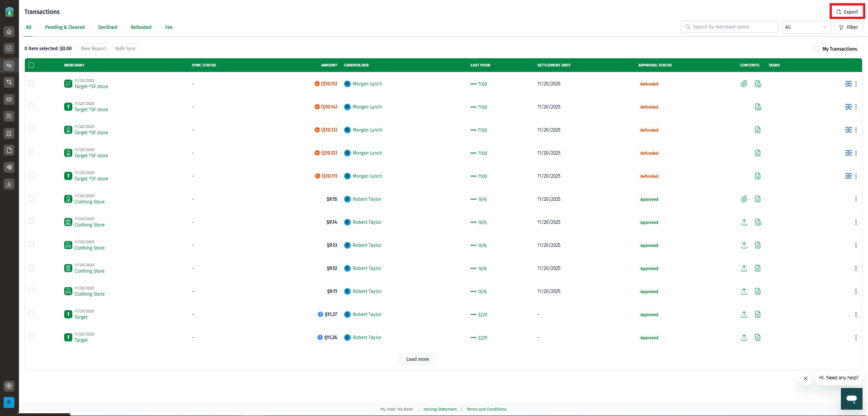Open more options for $9.11 transaction
Screen dimensions: 868x416
click(x=856, y=291)
